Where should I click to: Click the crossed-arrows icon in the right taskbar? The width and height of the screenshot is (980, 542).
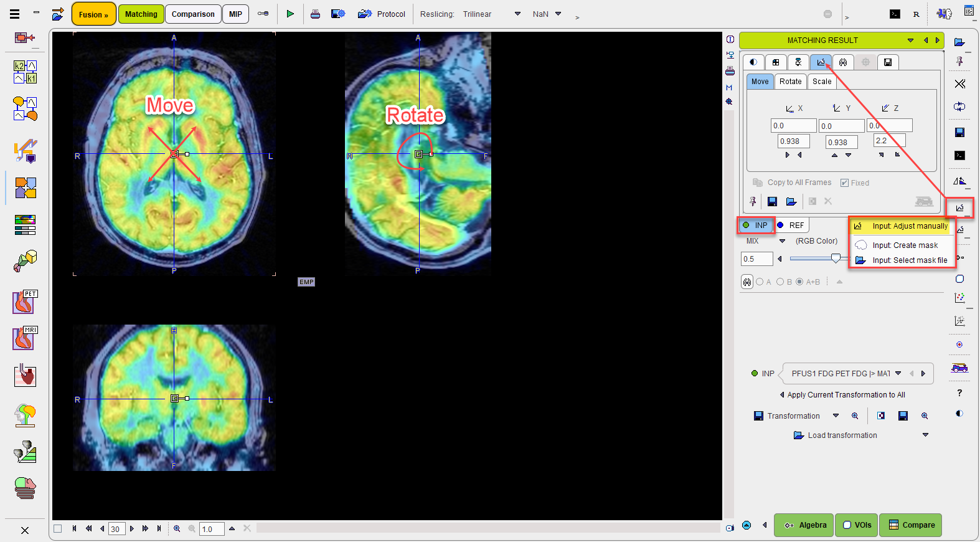(959, 83)
